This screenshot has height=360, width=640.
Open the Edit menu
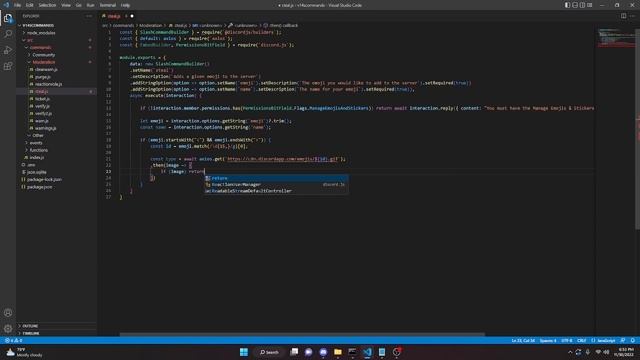pos(29,5)
